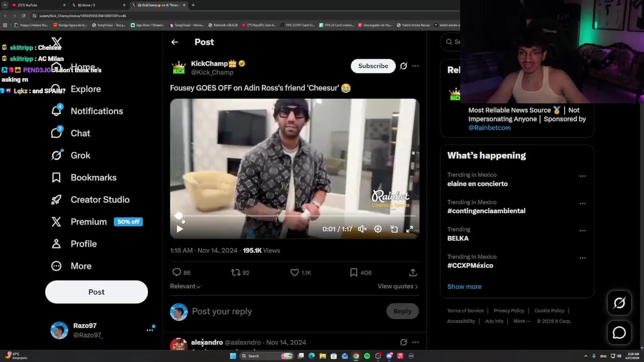Open video settings gear
This screenshot has height=362, width=644.
378,229
